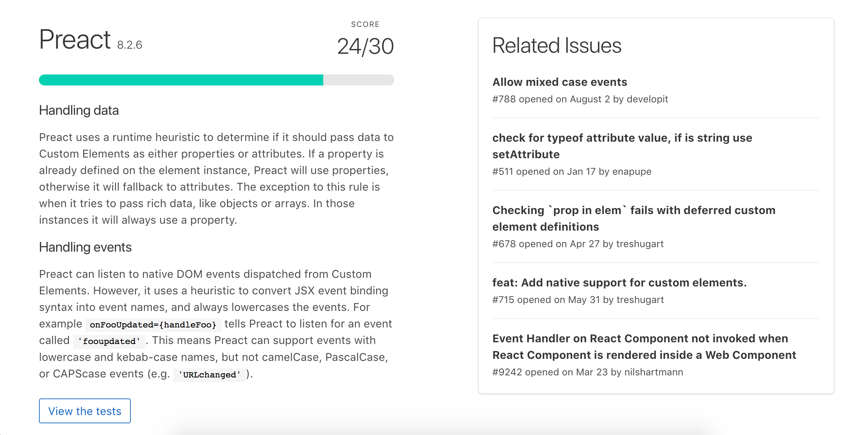Open feat: Add native support issue
This screenshot has height=435, width=868.
click(619, 283)
